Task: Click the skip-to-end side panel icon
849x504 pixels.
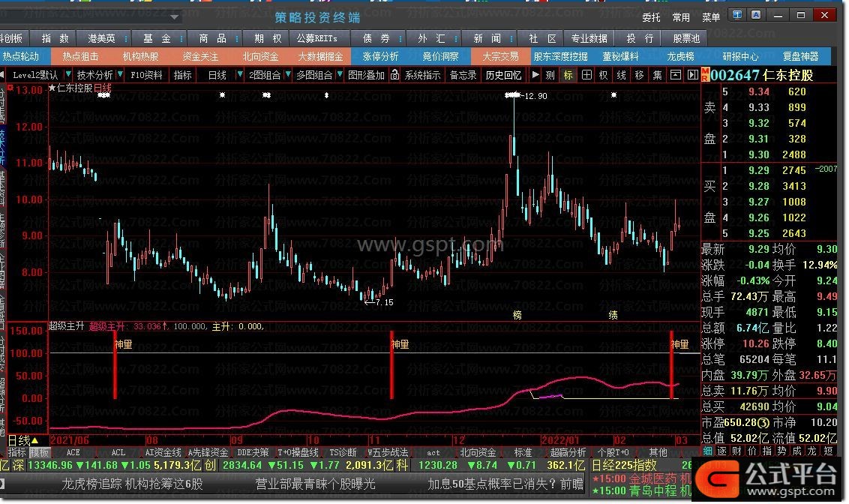Action: click(692, 75)
